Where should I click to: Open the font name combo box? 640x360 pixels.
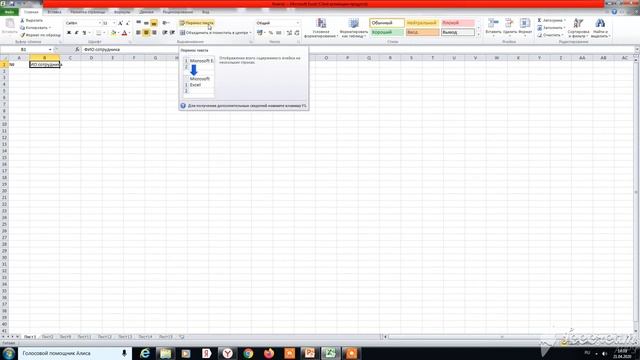[83, 23]
